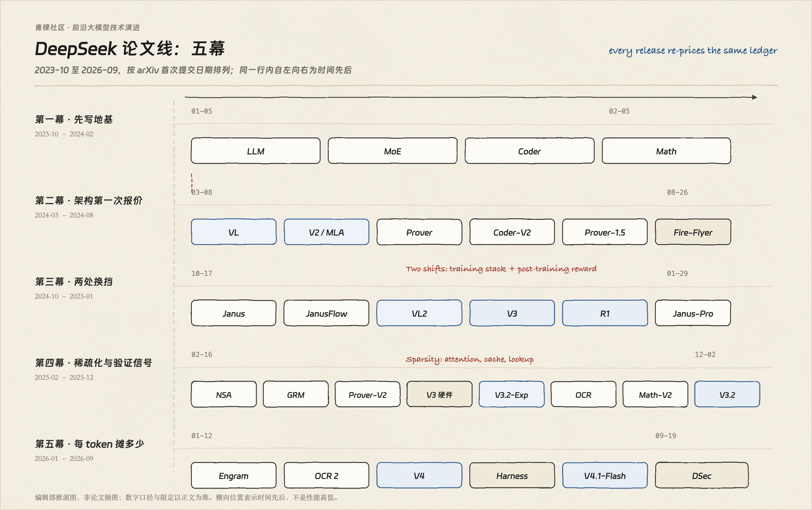Click the 01-29 date marker

tap(677, 274)
